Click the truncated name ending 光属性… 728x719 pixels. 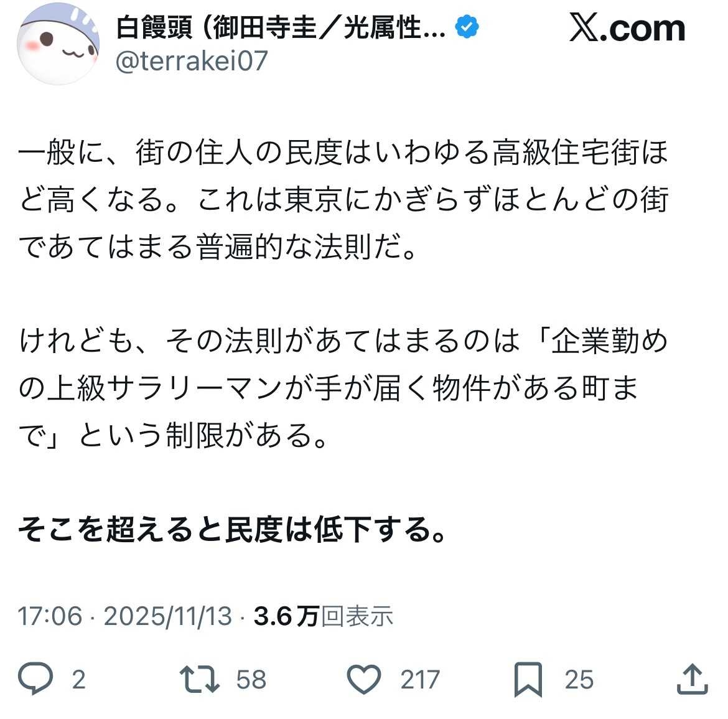point(394,27)
